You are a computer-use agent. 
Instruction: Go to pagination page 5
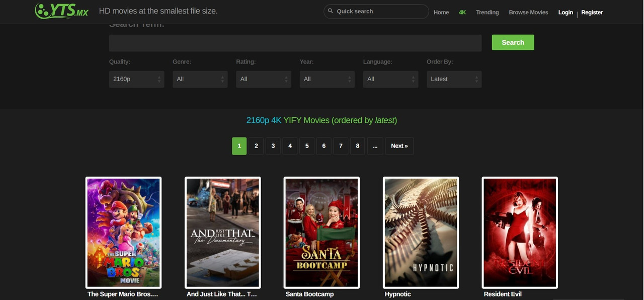click(307, 146)
